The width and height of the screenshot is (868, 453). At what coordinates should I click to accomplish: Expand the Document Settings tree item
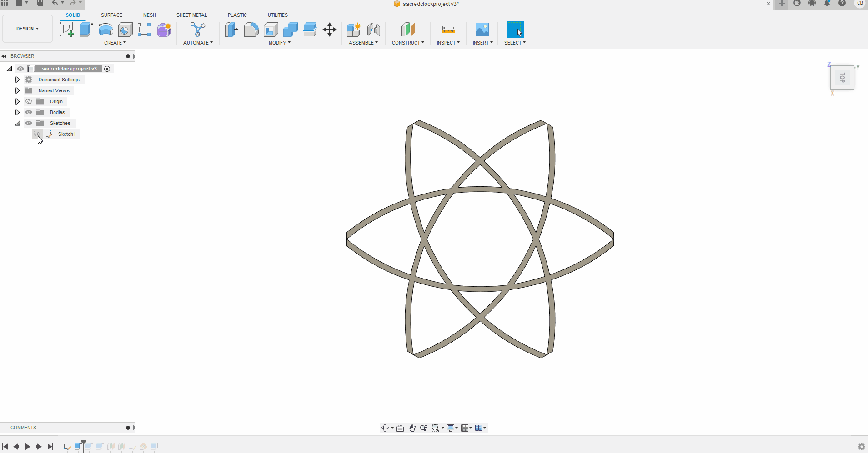[17, 80]
